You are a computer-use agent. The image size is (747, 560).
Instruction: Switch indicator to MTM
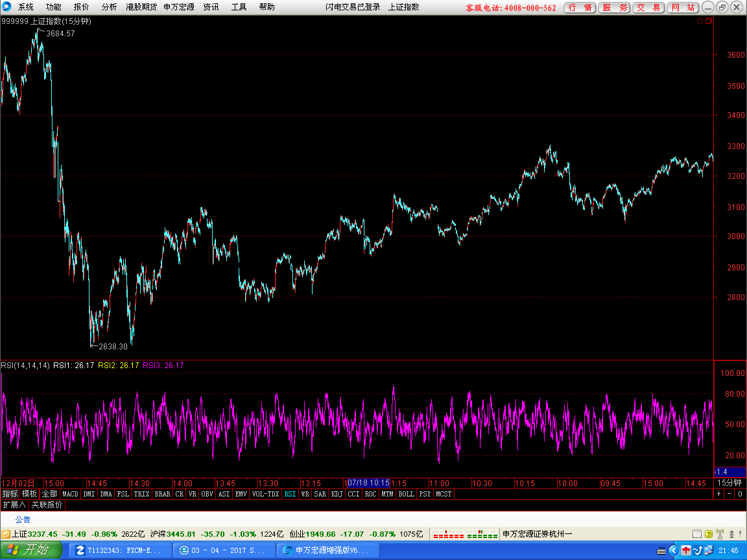(387, 494)
